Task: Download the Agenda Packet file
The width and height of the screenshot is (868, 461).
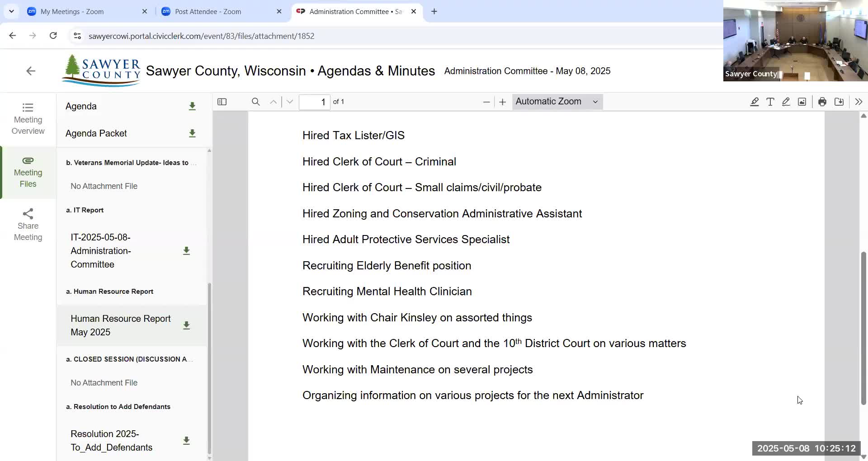Action: (192, 133)
